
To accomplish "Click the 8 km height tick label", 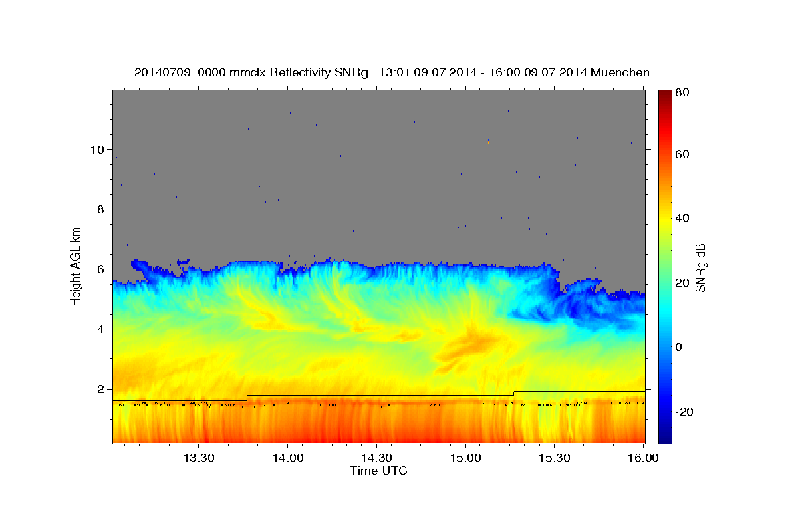I will 100,209.
